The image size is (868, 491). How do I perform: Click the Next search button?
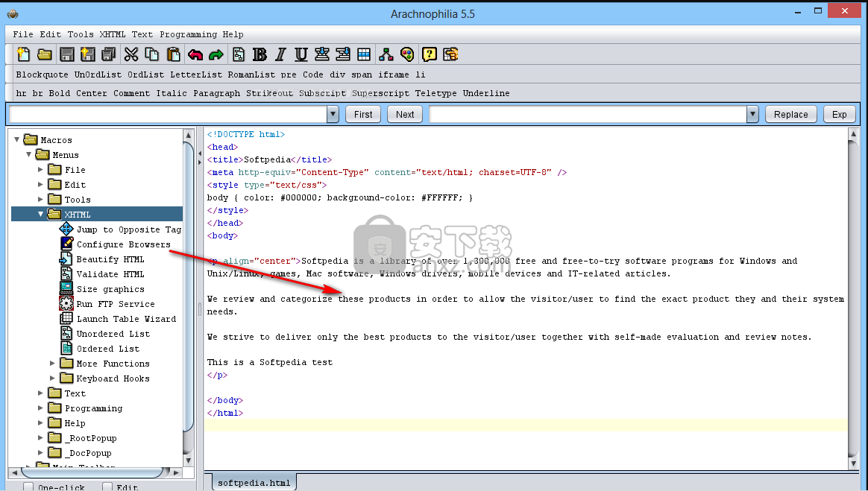pos(405,114)
